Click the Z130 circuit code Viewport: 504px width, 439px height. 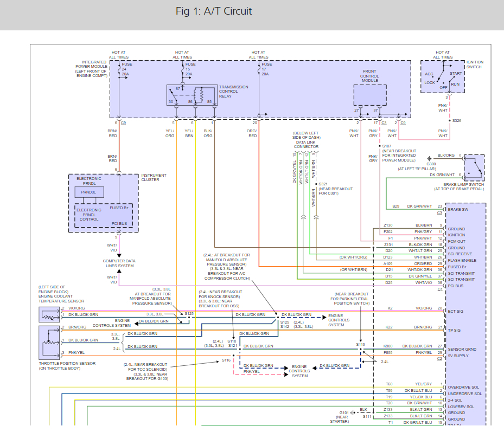pos(388,225)
